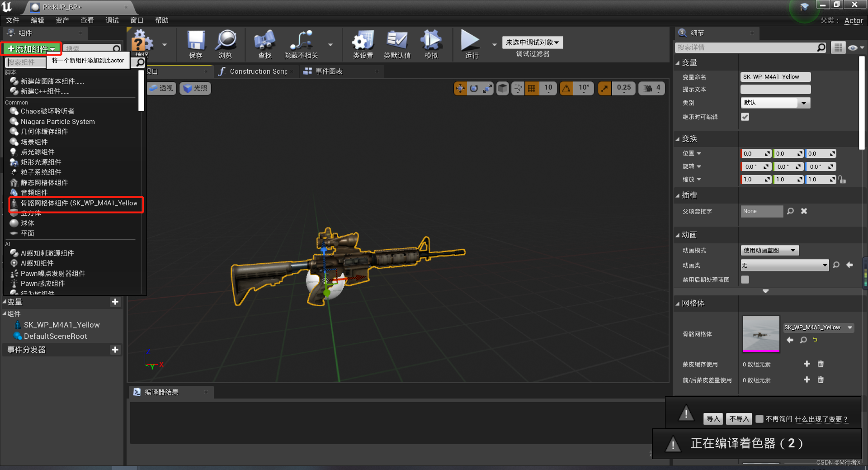The width and height of the screenshot is (868, 470).
Task: Toggle 继承时可编辑 checkbox
Action: click(x=745, y=117)
